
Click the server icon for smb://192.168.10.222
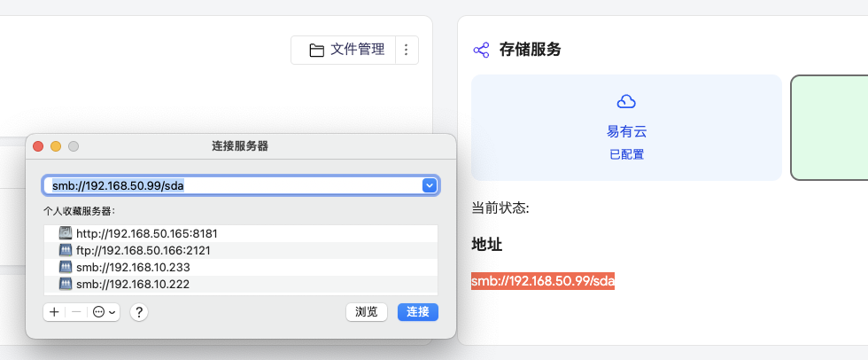[x=66, y=284]
